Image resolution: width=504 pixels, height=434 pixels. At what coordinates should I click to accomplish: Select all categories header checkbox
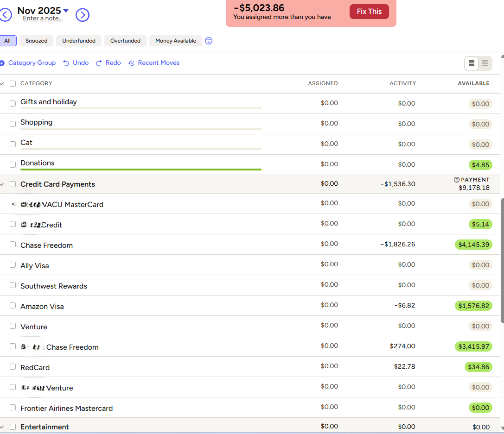pyautogui.click(x=13, y=83)
